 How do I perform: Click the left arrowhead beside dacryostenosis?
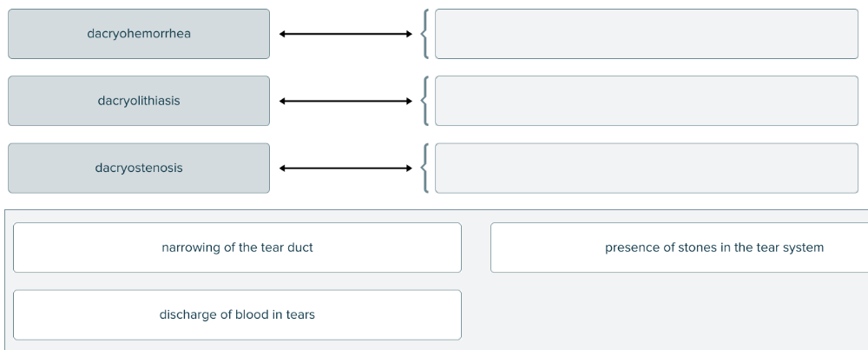point(283,168)
